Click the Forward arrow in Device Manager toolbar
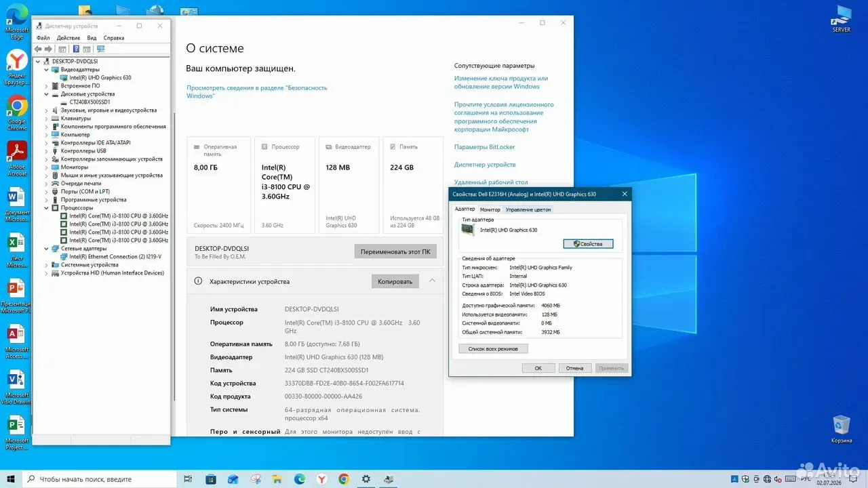 pos(48,49)
